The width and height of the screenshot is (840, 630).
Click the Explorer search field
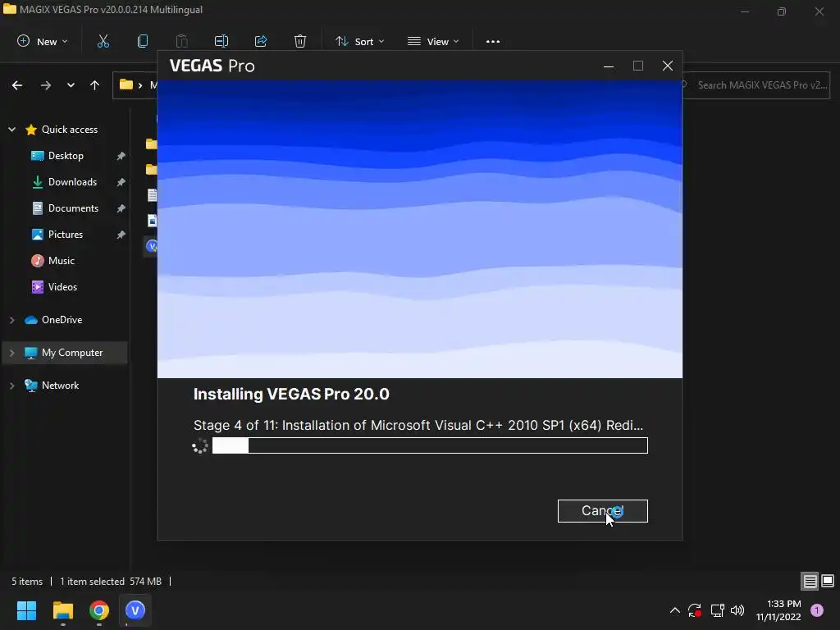pos(756,85)
